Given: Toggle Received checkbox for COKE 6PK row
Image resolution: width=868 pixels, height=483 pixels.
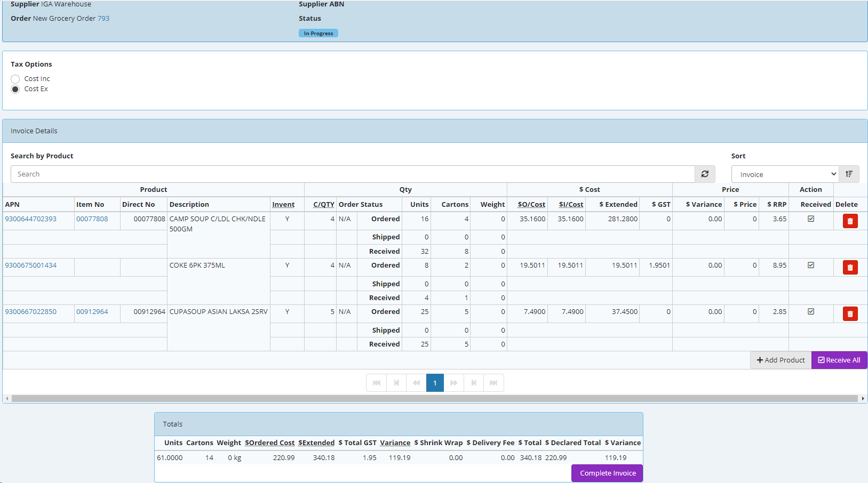Looking at the screenshot, I should [811, 265].
